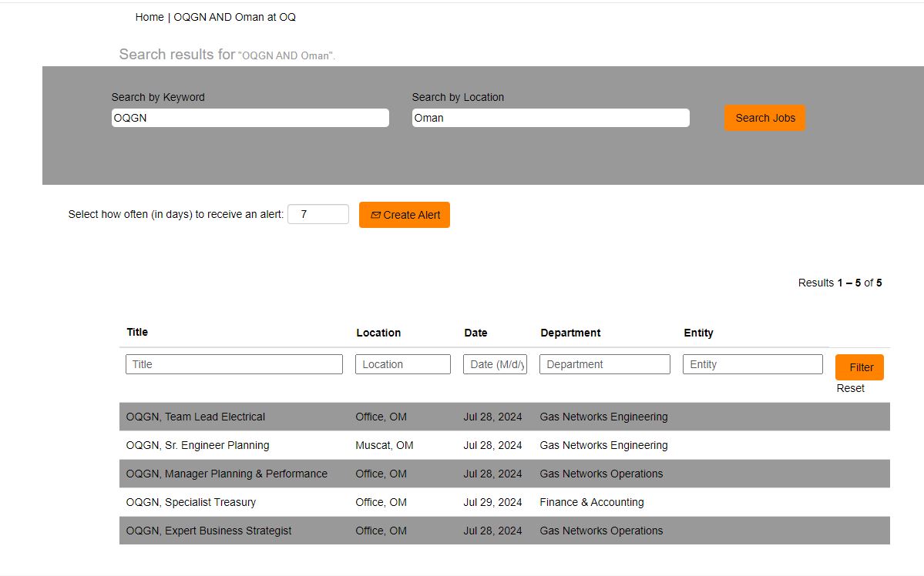
Task: Open the OQGN, Team Lead Electrical job
Action: [196, 417]
